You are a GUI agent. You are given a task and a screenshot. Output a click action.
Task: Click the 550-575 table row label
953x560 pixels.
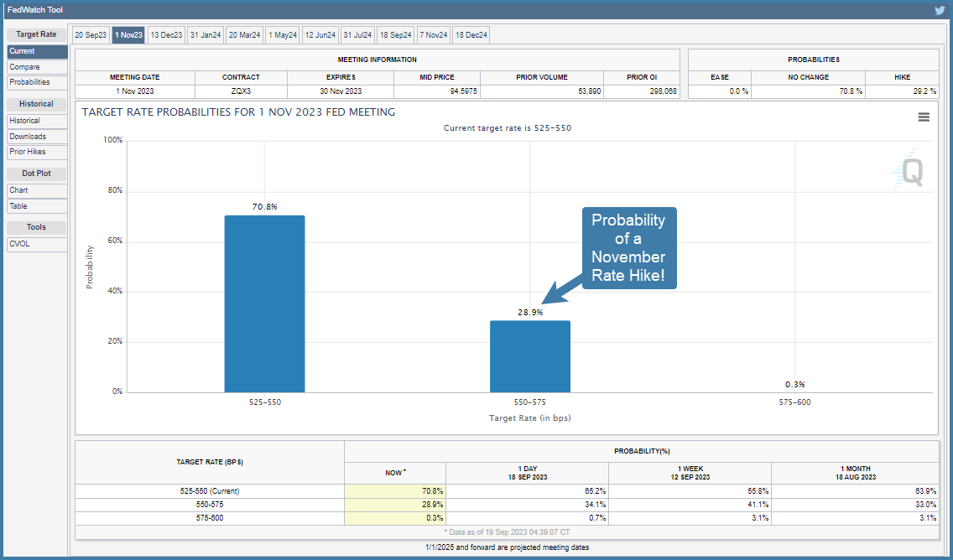coord(210,505)
